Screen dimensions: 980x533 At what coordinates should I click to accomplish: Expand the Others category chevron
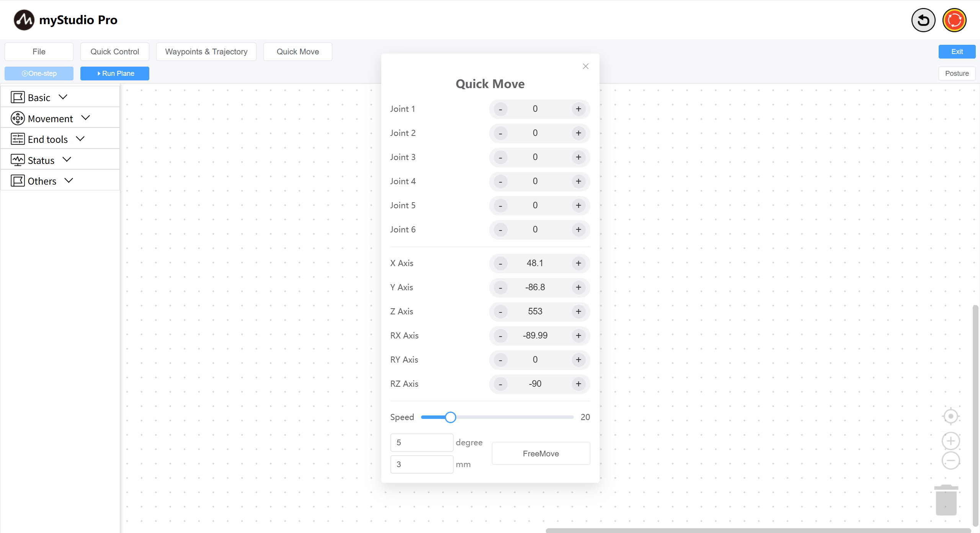pyautogui.click(x=69, y=181)
